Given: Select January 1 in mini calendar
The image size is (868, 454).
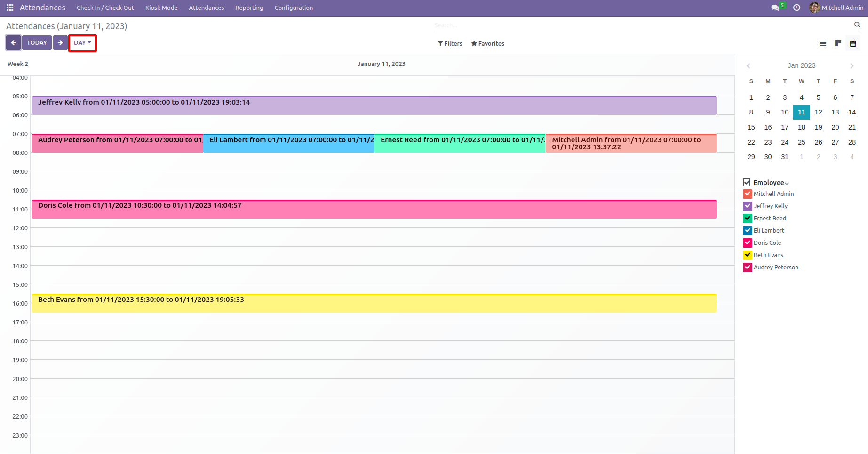Looking at the screenshot, I should (751, 97).
